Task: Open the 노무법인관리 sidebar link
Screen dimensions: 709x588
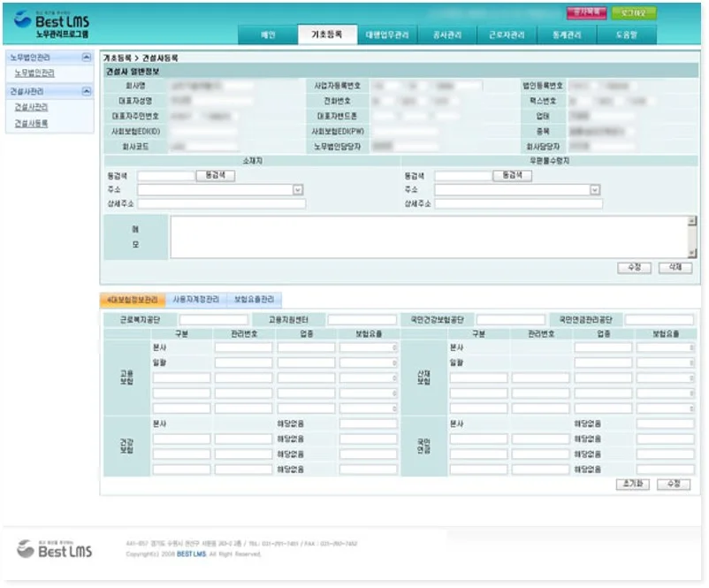Action: click(x=34, y=73)
